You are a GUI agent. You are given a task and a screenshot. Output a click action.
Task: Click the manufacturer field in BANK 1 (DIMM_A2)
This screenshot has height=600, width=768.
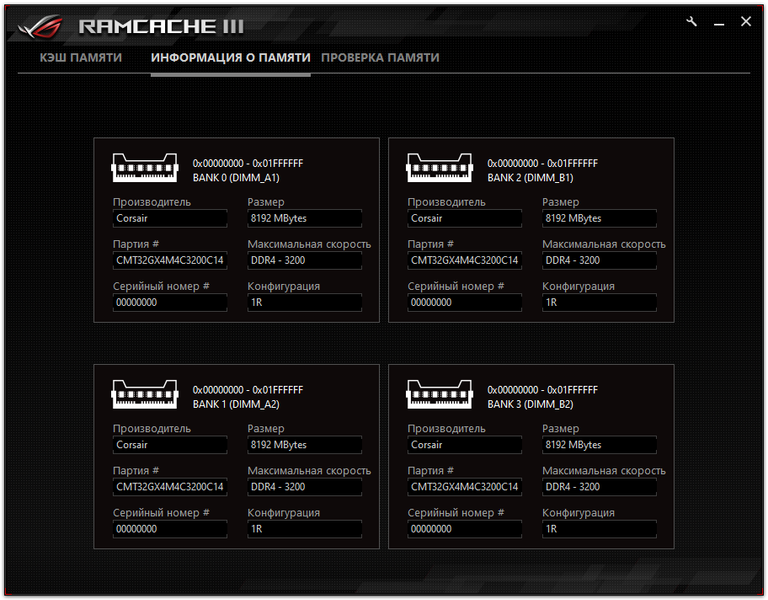pos(170,445)
